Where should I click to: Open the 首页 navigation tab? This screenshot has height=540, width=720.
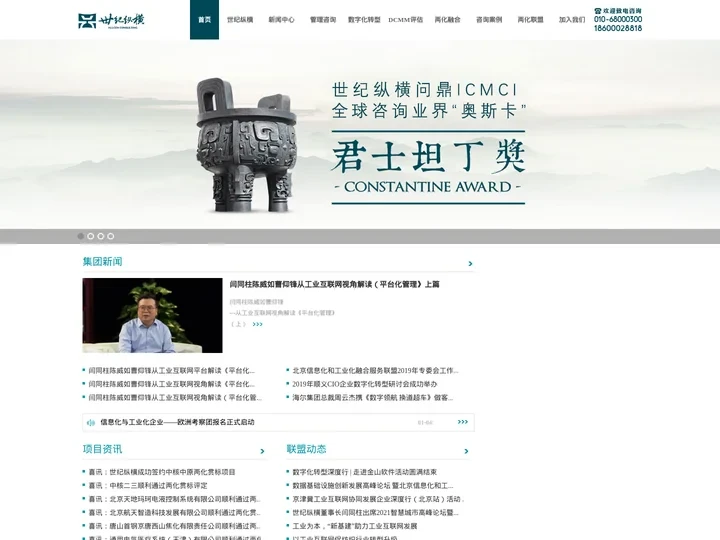coord(204,20)
